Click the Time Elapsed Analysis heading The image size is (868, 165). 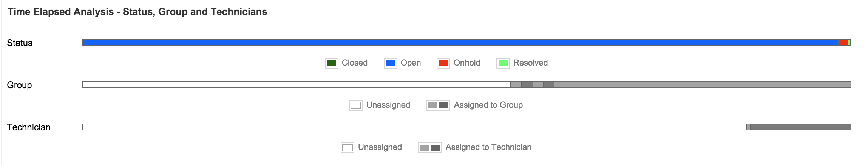coord(137,12)
